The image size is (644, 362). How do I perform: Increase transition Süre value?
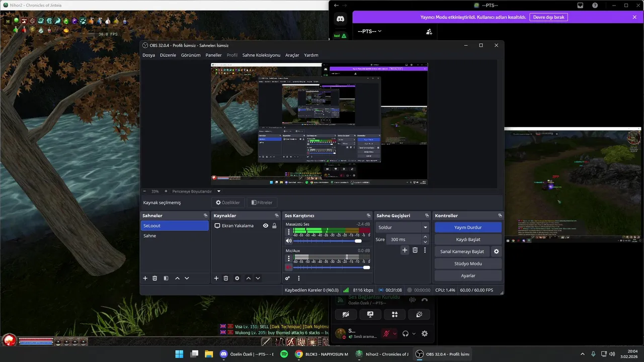(x=425, y=237)
